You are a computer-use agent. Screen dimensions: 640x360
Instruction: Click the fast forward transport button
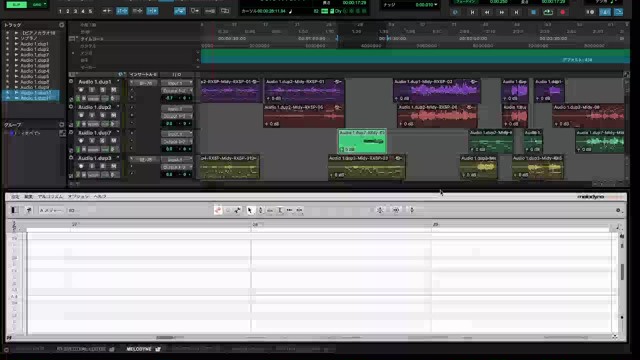pyautogui.click(x=502, y=12)
